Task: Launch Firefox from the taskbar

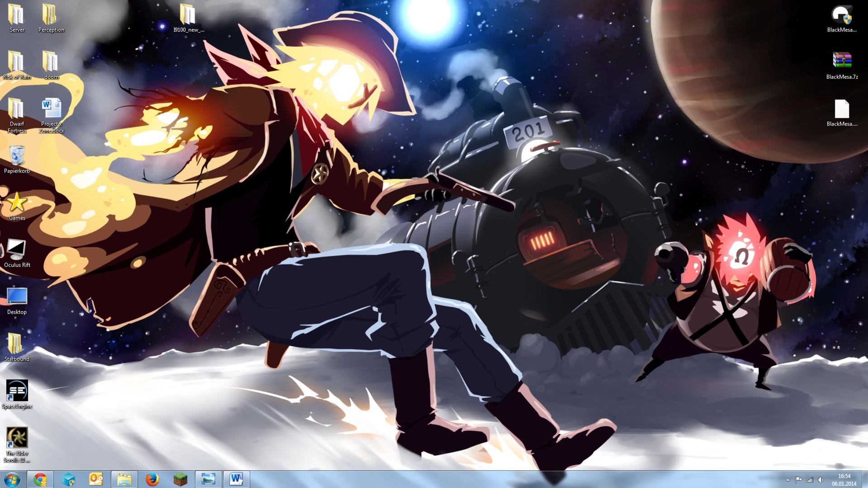Action: click(x=152, y=479)
